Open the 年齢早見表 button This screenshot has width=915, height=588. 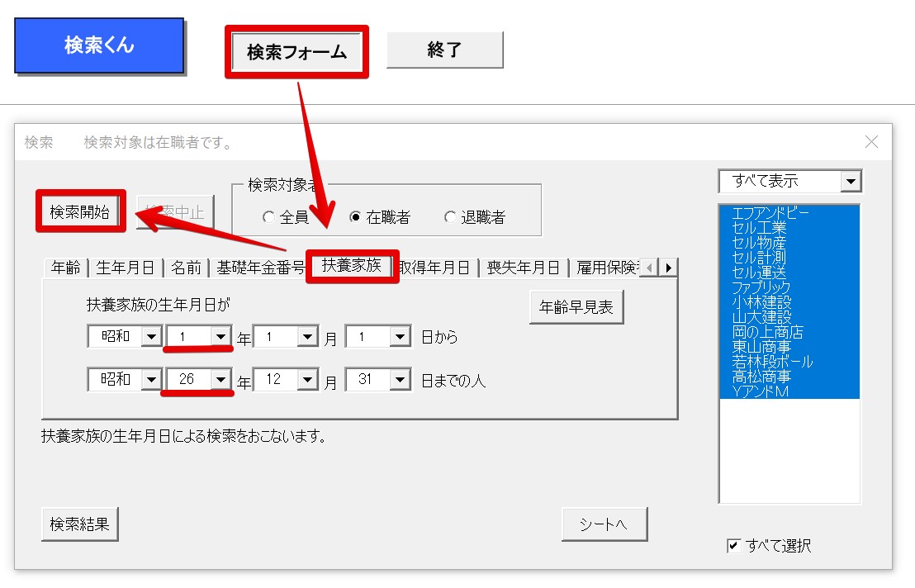point(576,307)
